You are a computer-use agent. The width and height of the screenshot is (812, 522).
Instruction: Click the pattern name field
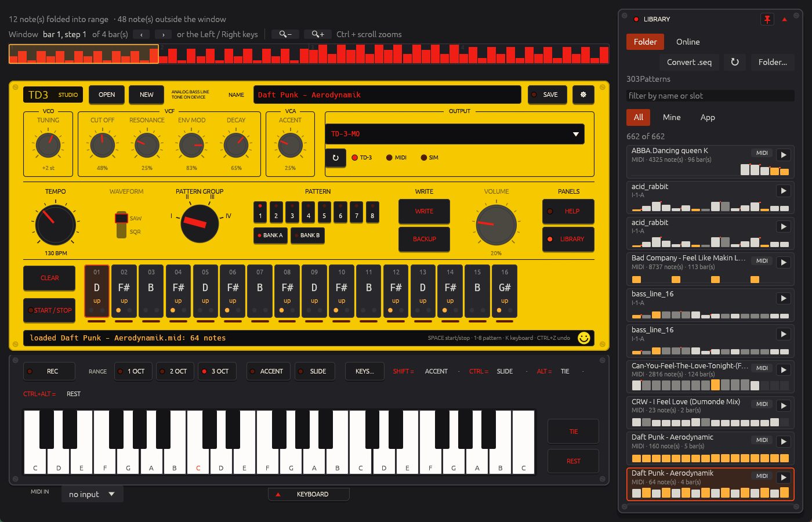(x=387, y=95)
